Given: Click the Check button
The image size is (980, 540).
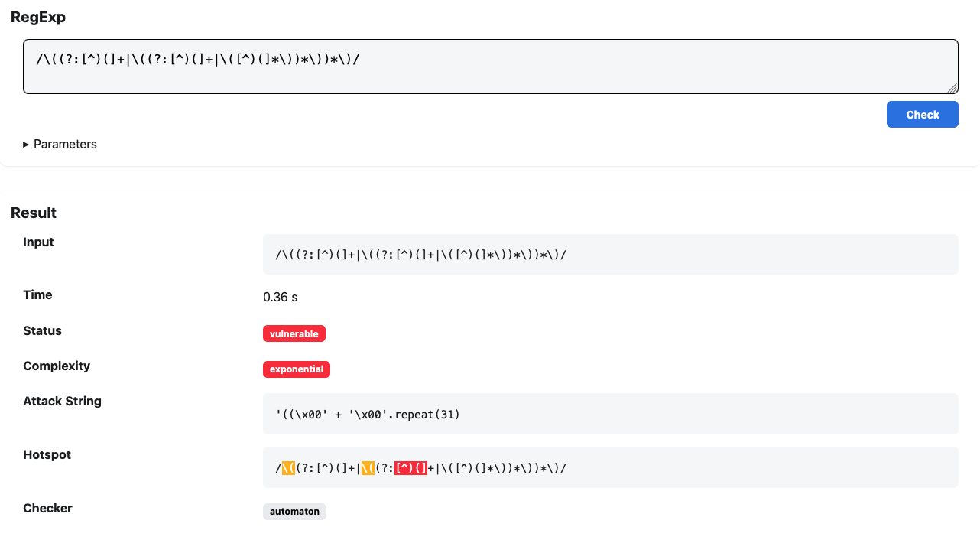Looking at the screenshot, I should pos(922,114).
